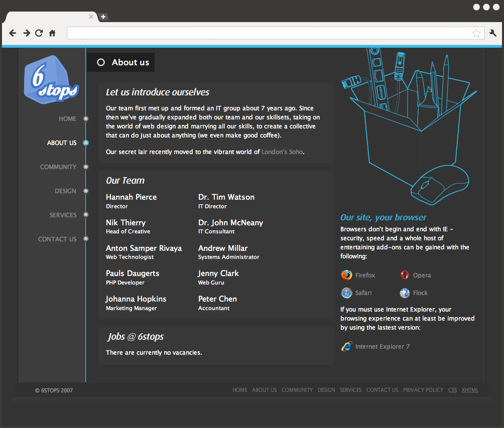Open the wrench settings menu
Screen dimensions: 504x428
click(492, 33)
